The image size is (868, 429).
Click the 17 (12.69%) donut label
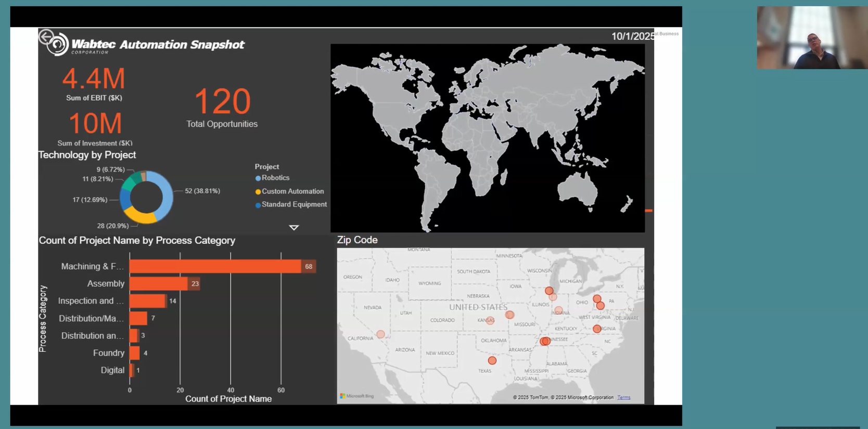90,200
